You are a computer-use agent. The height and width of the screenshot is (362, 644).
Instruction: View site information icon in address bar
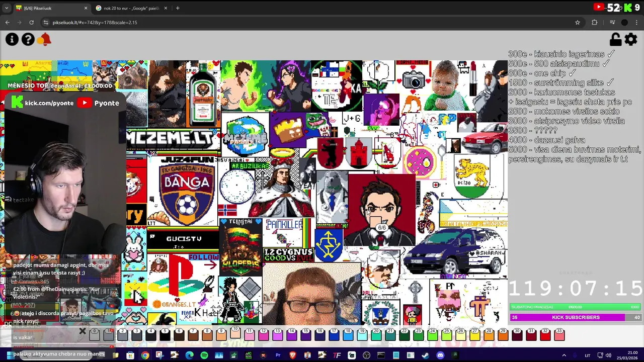pos(46,22)
